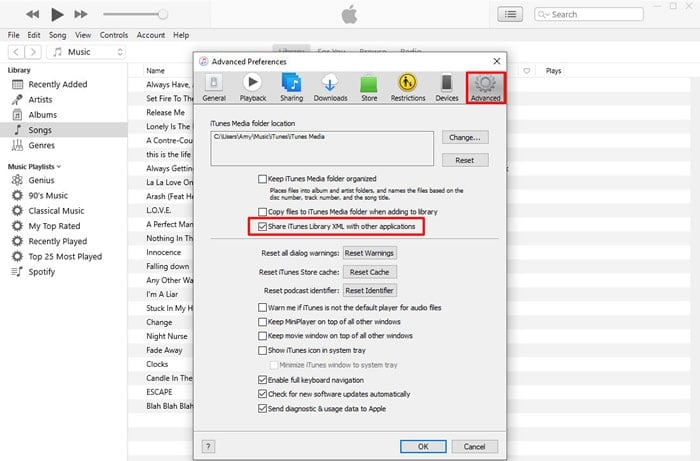Toggle warn if iTunes is not default player

262,307
